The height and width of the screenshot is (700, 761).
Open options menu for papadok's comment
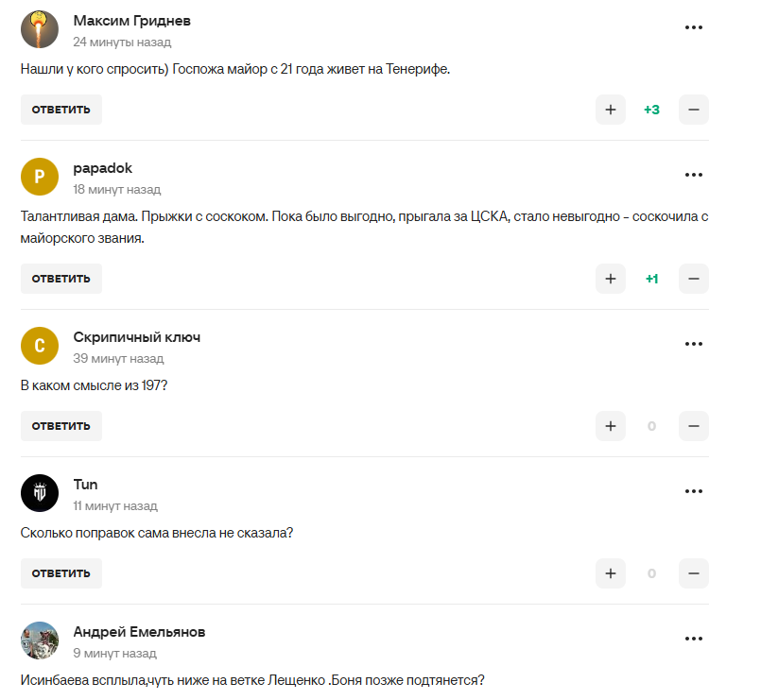pyautogui.click(x=695, y=174)
